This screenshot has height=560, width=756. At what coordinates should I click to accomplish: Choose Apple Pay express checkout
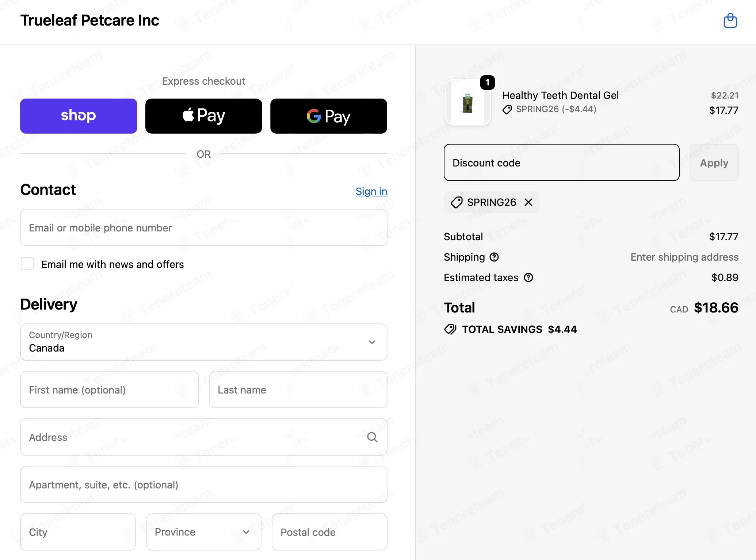pyautogui.click(x=204, y=116)
